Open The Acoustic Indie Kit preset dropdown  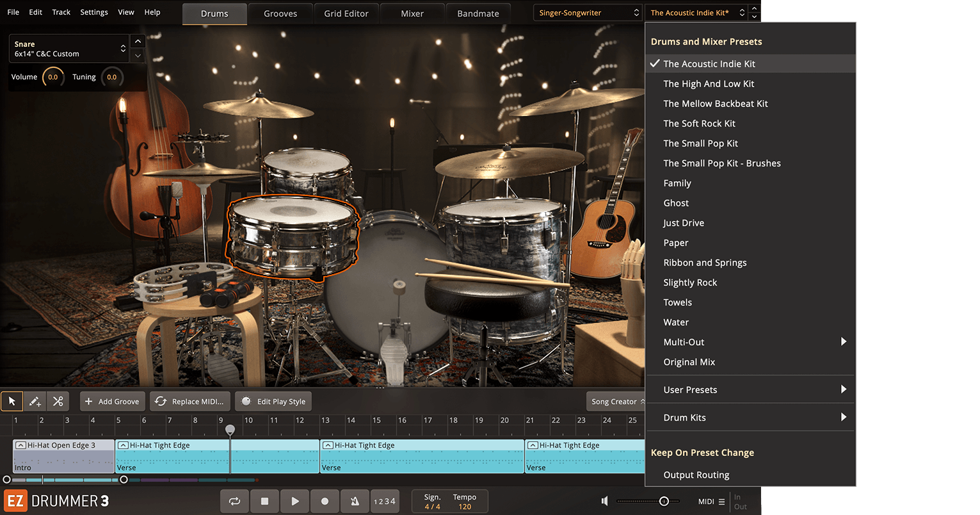[x=697, y=13]
